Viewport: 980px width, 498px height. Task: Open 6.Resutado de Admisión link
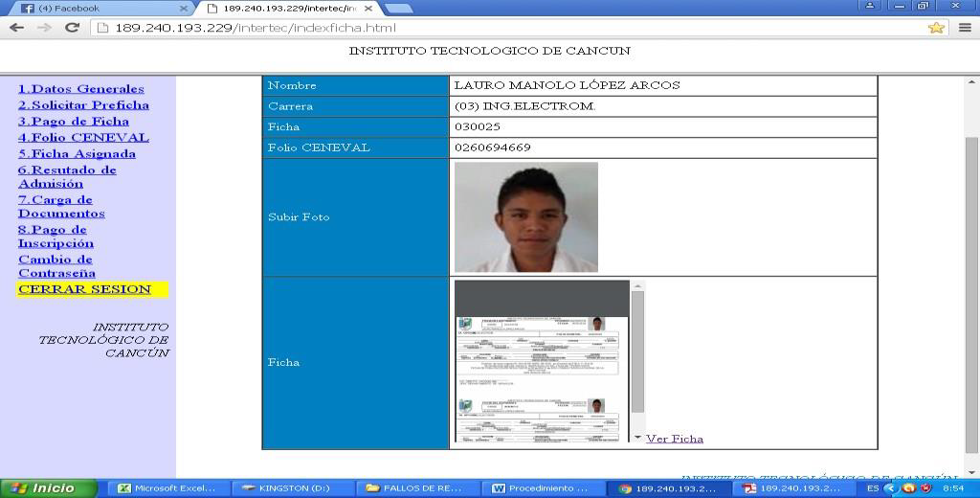coord(67,176)
